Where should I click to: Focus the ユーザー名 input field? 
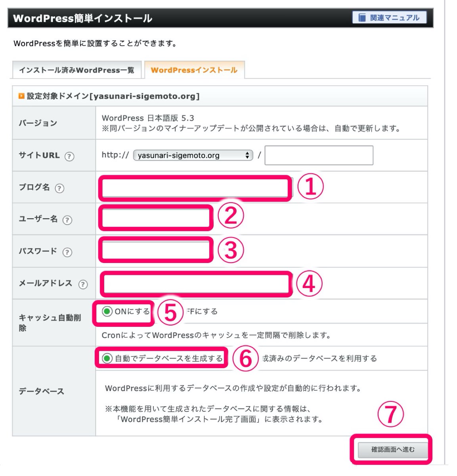click(156, 217)
